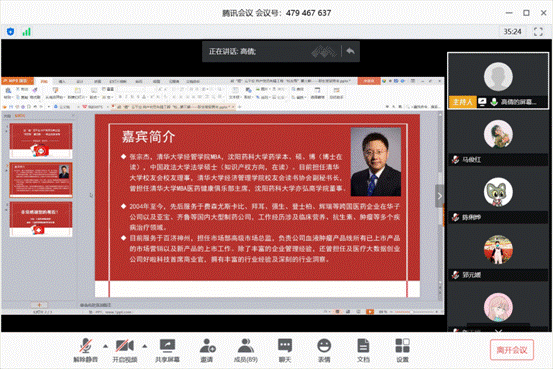This screenshot has height=369, width=553.
Task: Click the screen-share icon on host tile
Action: 482,102
